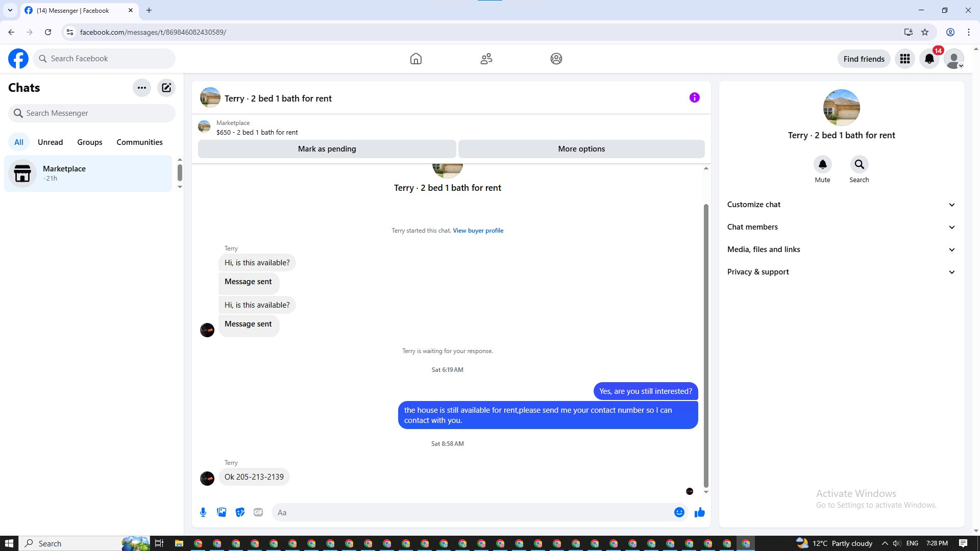Click the conversation vertical scrollbar
The image size is (980, 551).
(x=706, y=346)
